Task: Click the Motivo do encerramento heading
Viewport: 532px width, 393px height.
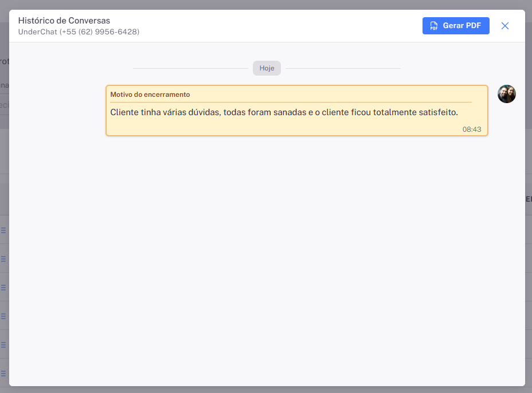Action: click(150, 95)
